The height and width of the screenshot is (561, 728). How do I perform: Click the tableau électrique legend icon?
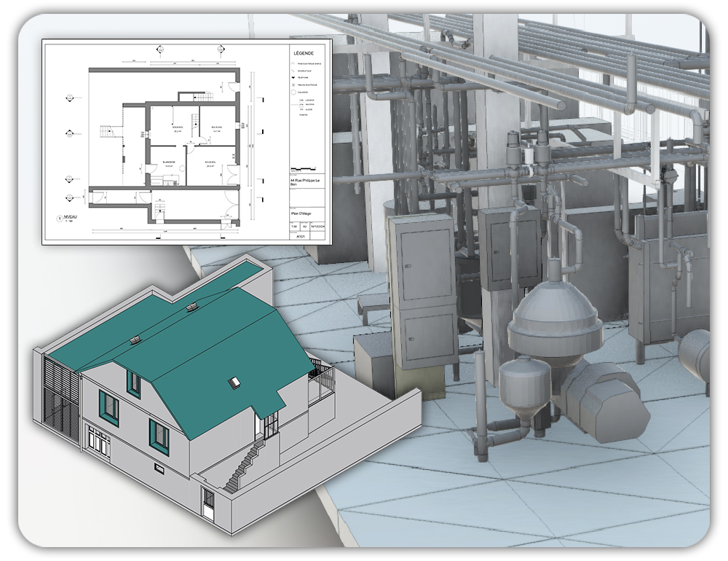point(293,85)
